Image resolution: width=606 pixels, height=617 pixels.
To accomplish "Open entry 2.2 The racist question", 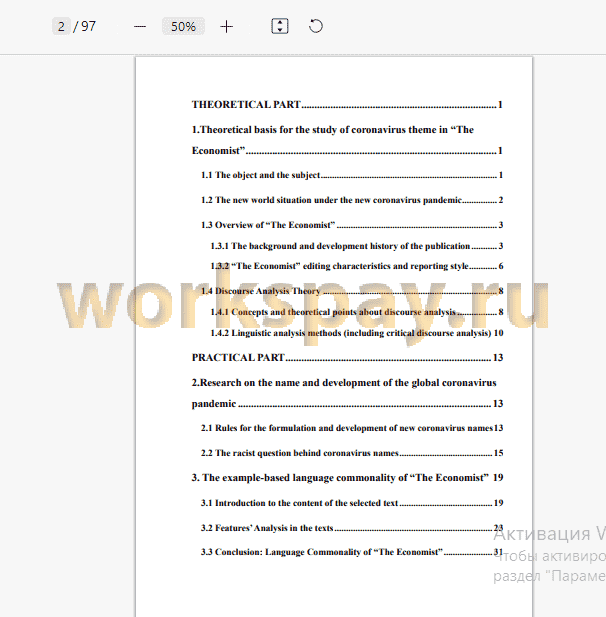I will click(352, 453).
